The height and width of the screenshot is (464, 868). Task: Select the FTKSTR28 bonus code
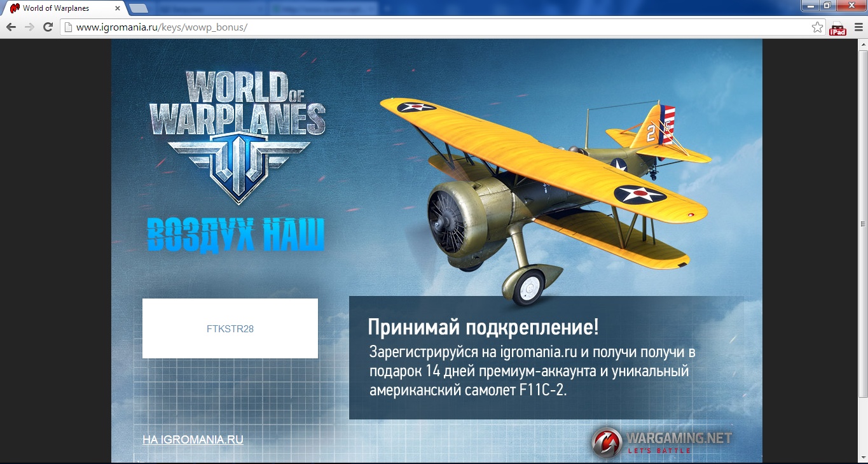(230, 329)
